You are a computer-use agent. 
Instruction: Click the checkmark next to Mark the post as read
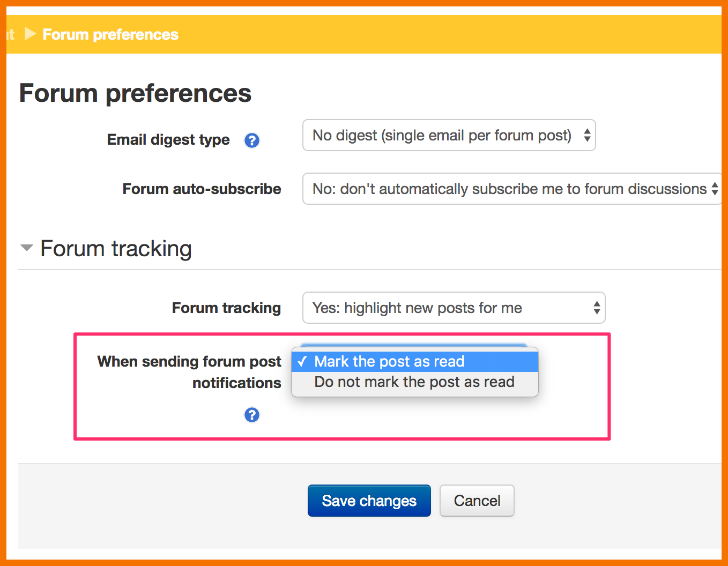pos(302,361)
